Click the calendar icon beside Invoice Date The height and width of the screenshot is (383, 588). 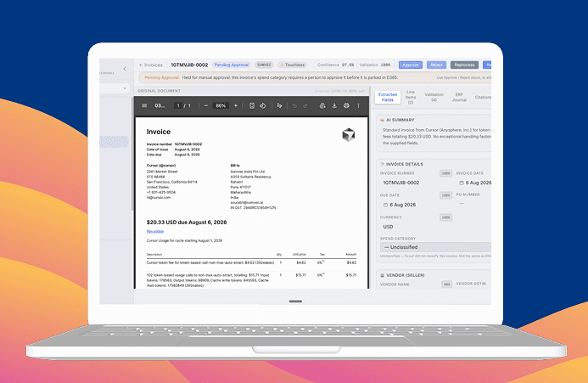(462, 183)
